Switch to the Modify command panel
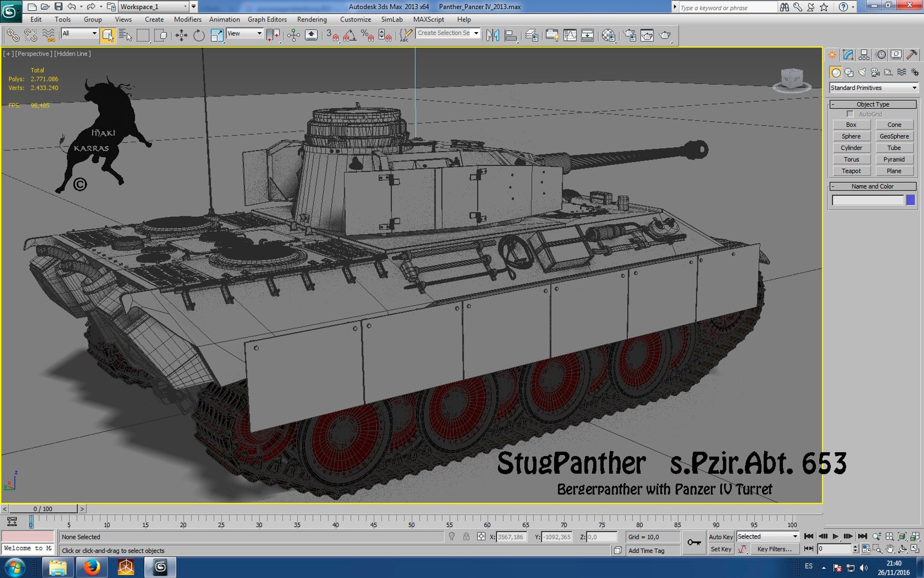This screenshot has width=924, height=578. pyautogui.click(x=848, y=55)
